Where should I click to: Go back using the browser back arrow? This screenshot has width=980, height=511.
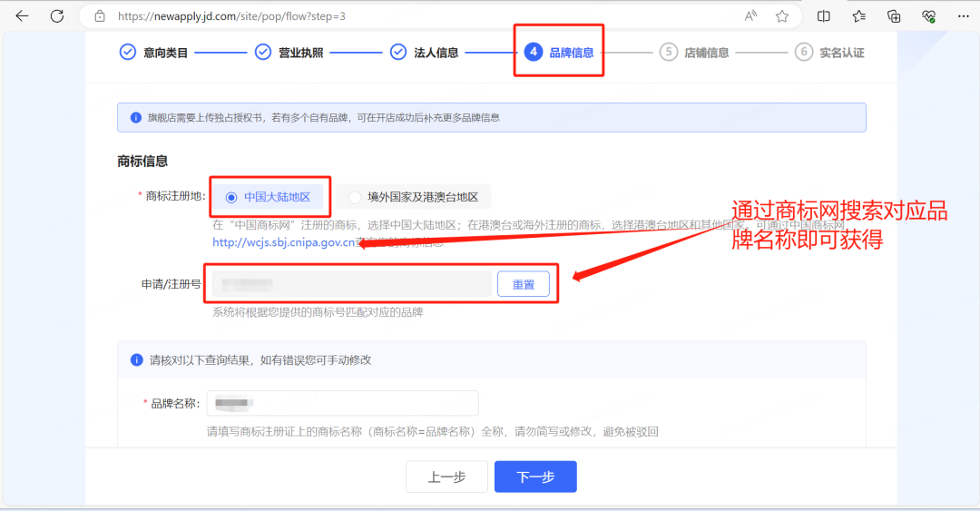22,16
